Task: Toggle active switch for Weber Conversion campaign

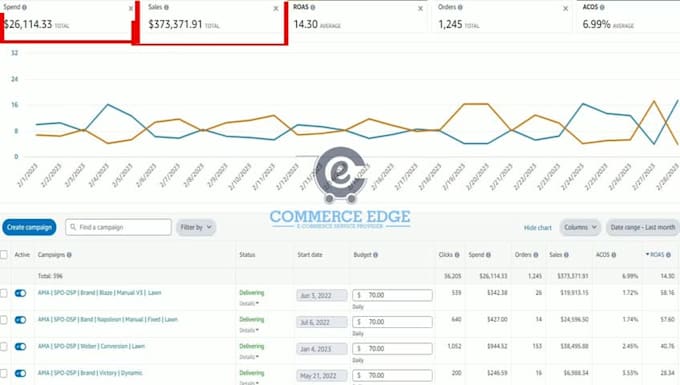Action: point(20,347)
